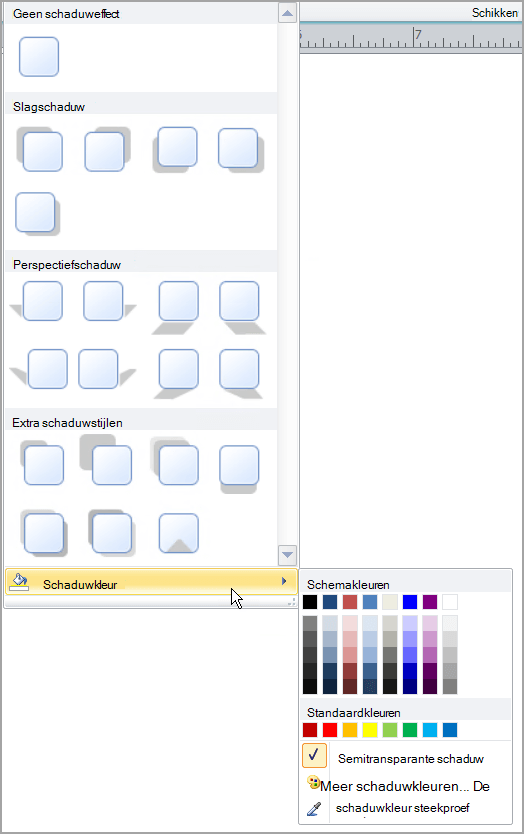Click gallery scrollbar up arrow
The image size is (524, 834).
(287, 13)
